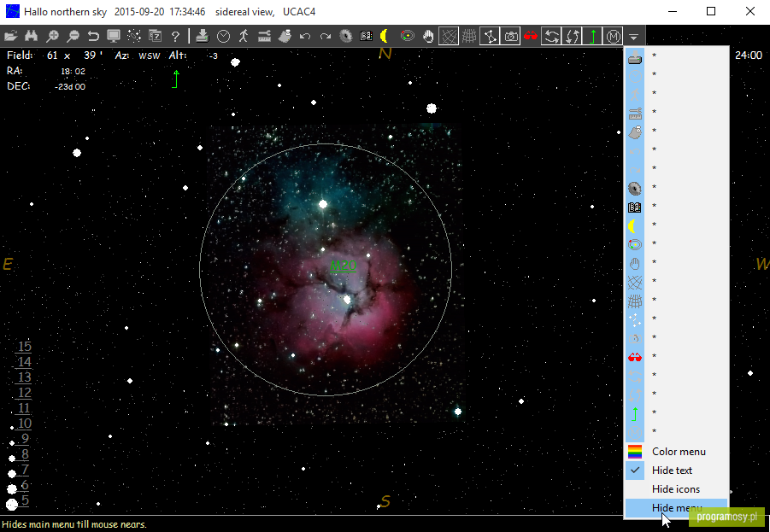The height and width of the screenshot is (532, 770).
Task: Click the DEC value -23d 00
Action: point(70,87)
